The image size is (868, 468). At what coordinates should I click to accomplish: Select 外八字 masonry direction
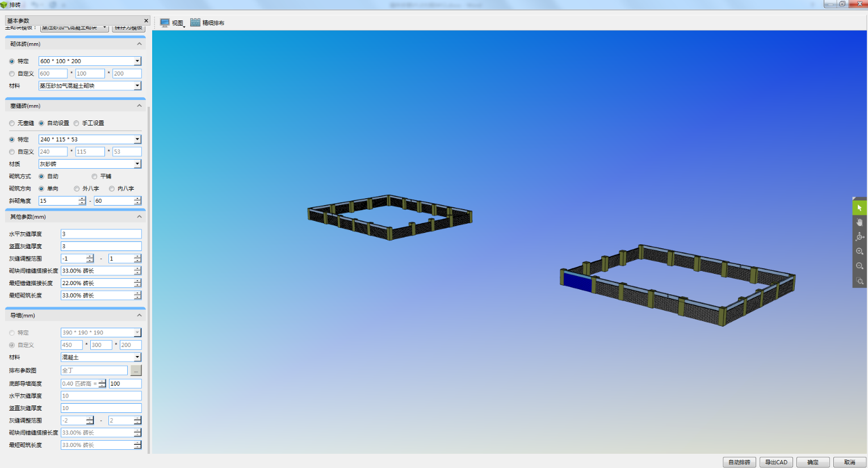(77, 189)
